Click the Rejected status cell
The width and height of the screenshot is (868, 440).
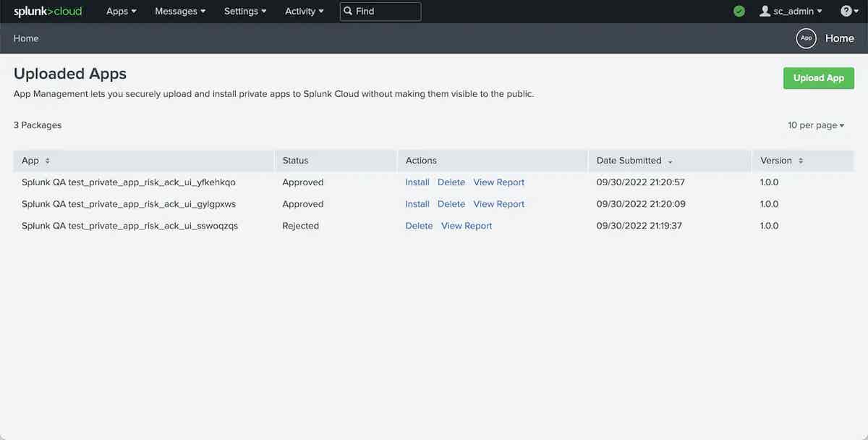[301, 226]
